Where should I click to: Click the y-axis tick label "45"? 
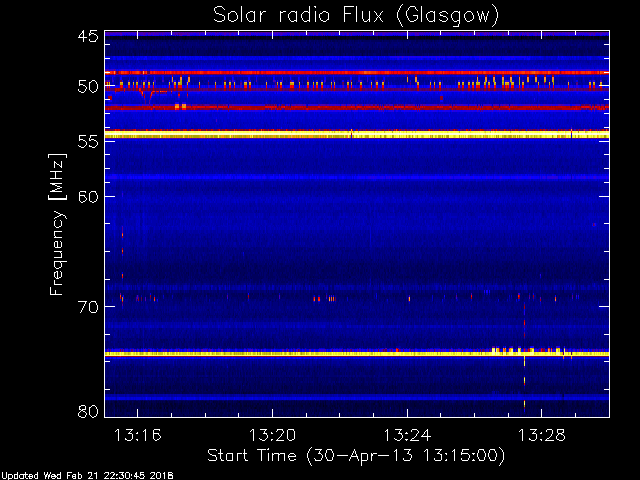[88, 36]
